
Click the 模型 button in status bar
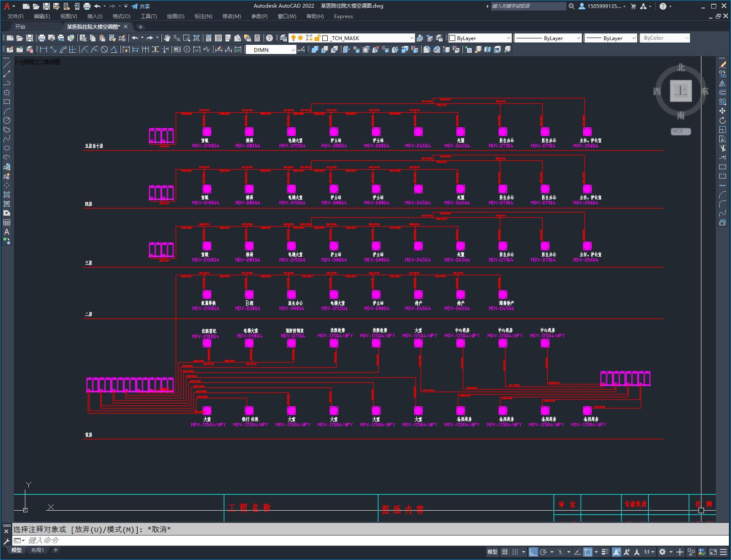pos(492,552)
